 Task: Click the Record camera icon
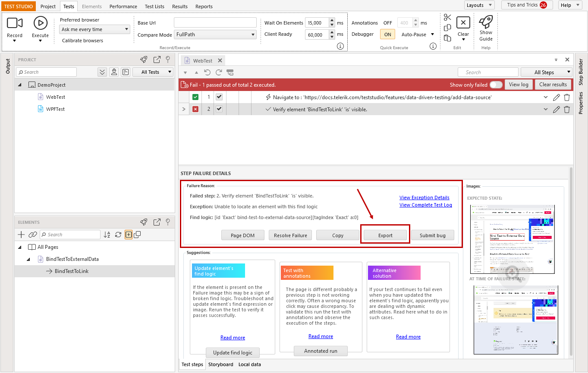15,23
